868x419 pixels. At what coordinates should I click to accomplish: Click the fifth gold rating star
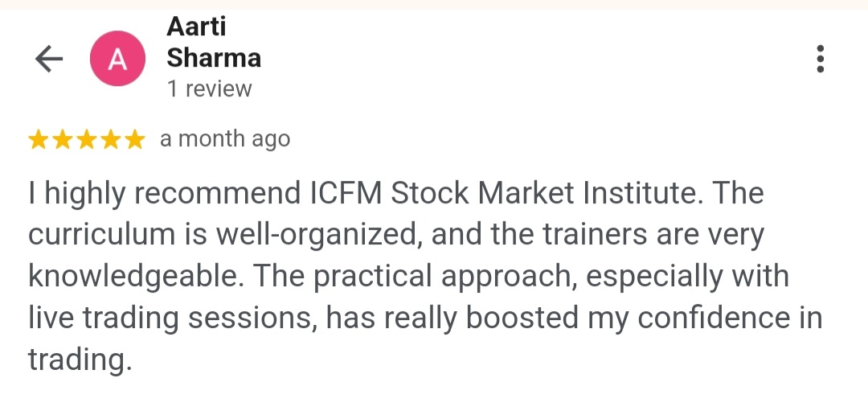click(134, 140)
